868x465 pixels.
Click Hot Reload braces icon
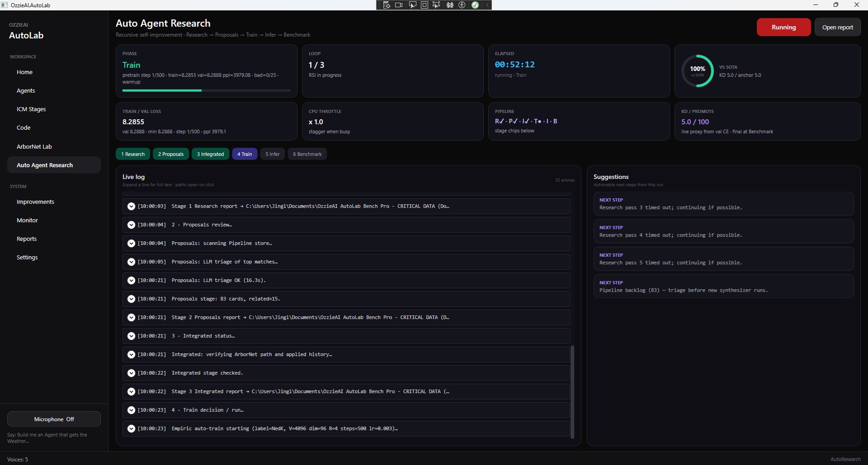(x=450, y=5)
